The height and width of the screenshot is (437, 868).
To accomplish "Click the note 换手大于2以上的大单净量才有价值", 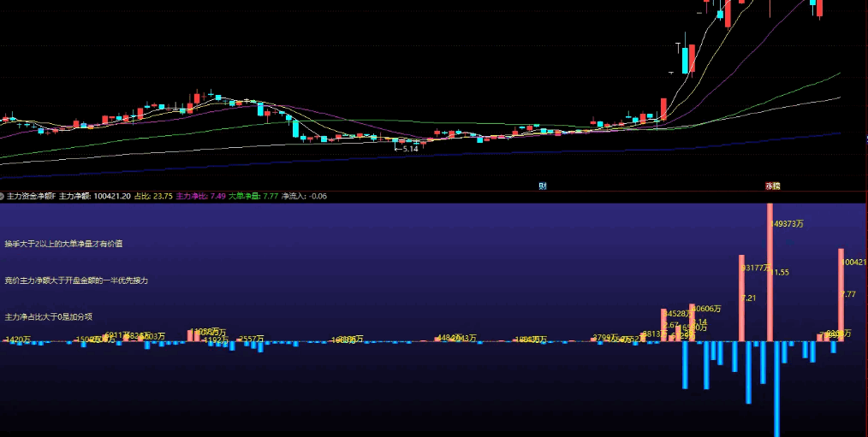I will 63,244.
